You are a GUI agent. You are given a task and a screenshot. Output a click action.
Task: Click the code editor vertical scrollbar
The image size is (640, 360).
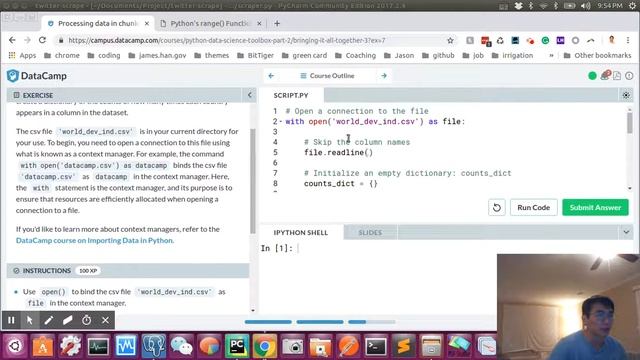coord(630,123)
